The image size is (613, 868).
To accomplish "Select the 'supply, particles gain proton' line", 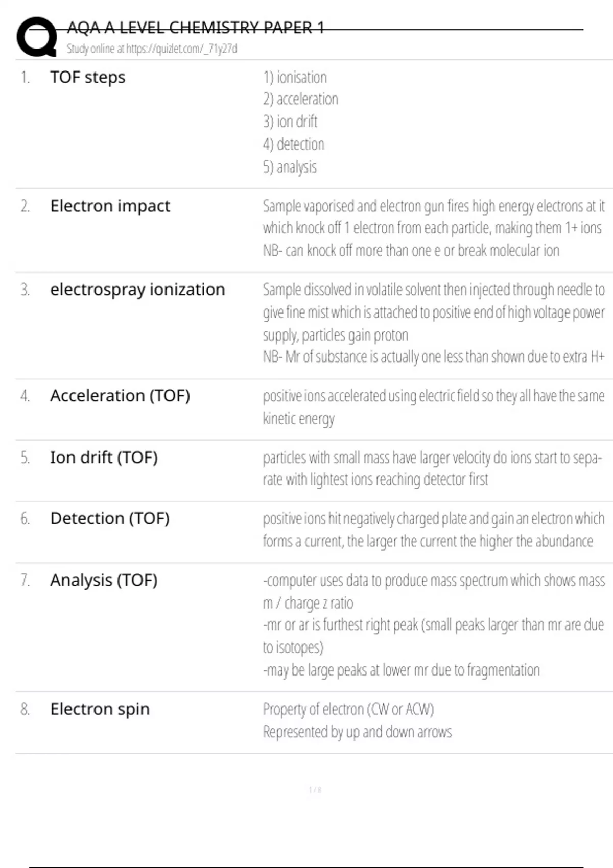I will click(x=335, y=335).
